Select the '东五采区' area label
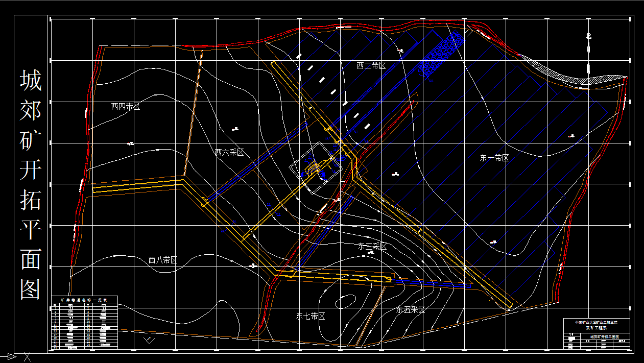This screenshot has width=644, height=363. [x=411, y=309]
